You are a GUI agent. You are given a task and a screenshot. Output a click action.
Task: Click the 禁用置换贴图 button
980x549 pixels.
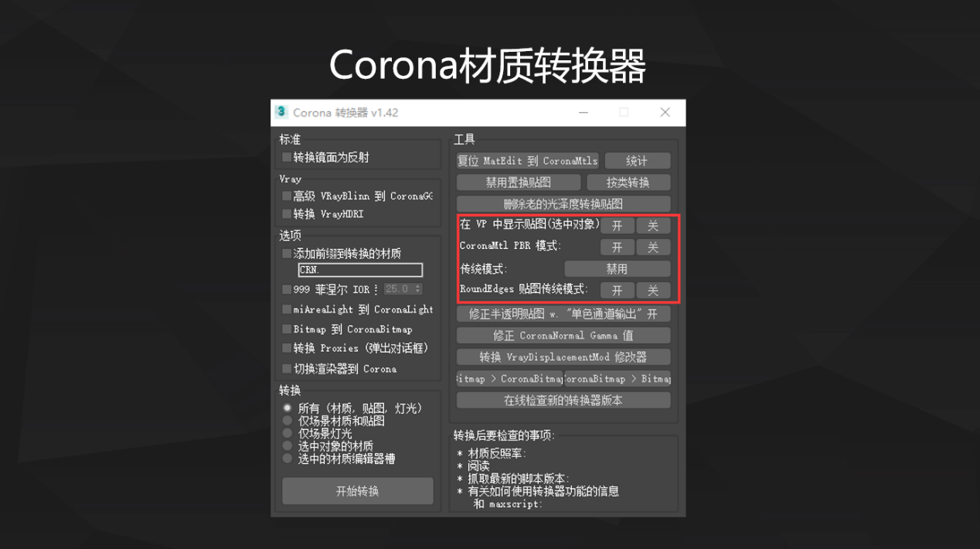point(519,182)
